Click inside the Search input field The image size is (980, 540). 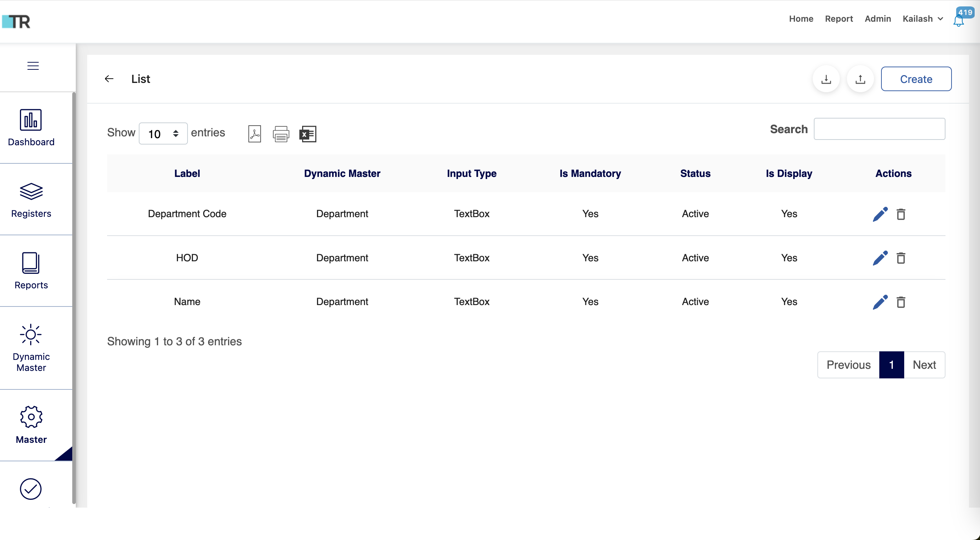(880, 129)
